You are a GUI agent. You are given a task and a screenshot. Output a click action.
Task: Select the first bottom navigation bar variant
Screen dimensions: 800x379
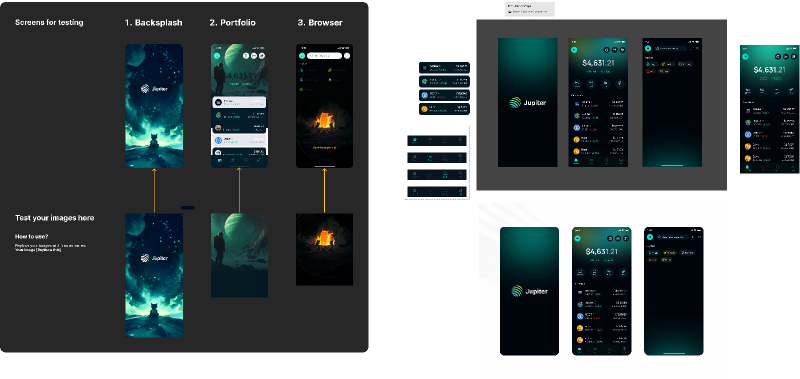pyautogui.click(x=437, y=140)
